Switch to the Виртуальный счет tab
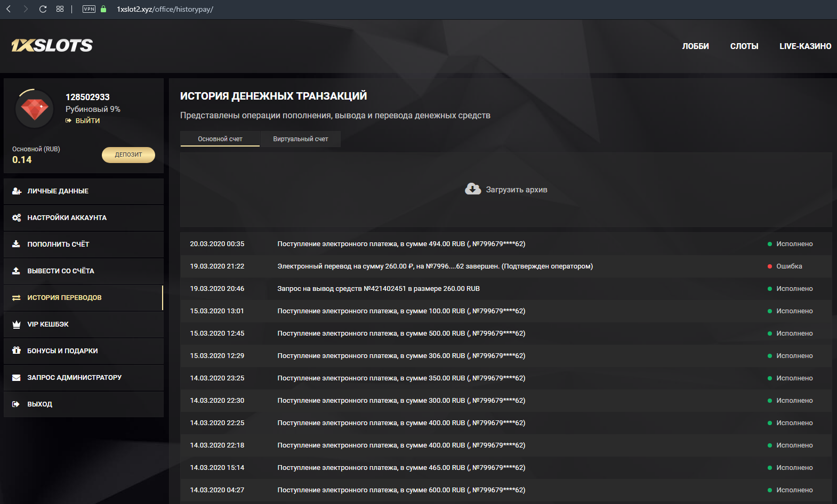The height and width of the screenshot is (504, 837). (301, 139)
